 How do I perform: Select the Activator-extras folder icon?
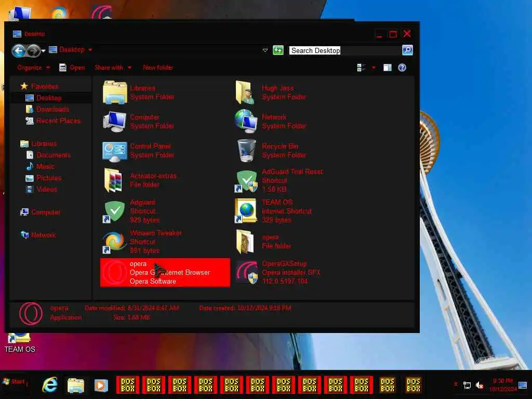coord(113,180)
